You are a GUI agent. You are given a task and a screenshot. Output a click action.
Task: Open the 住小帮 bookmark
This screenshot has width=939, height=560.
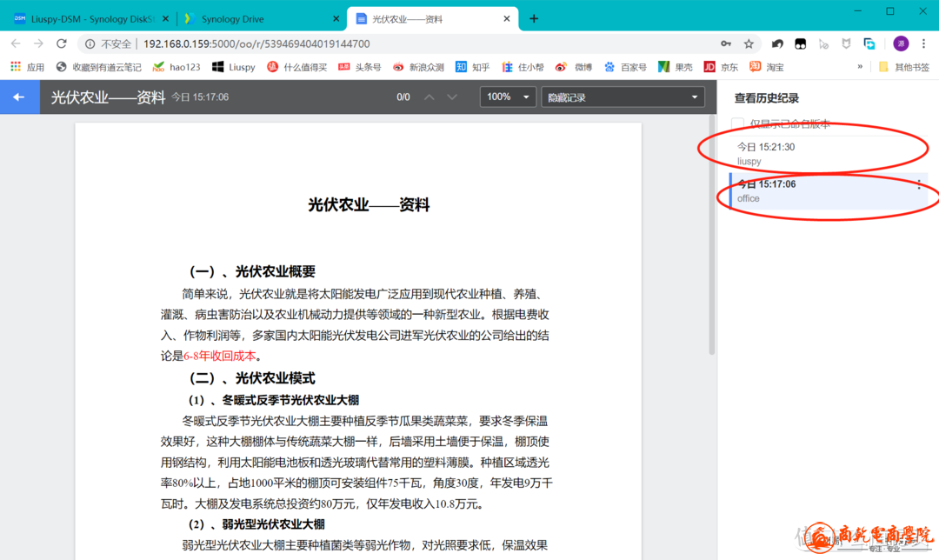(523, 67)
